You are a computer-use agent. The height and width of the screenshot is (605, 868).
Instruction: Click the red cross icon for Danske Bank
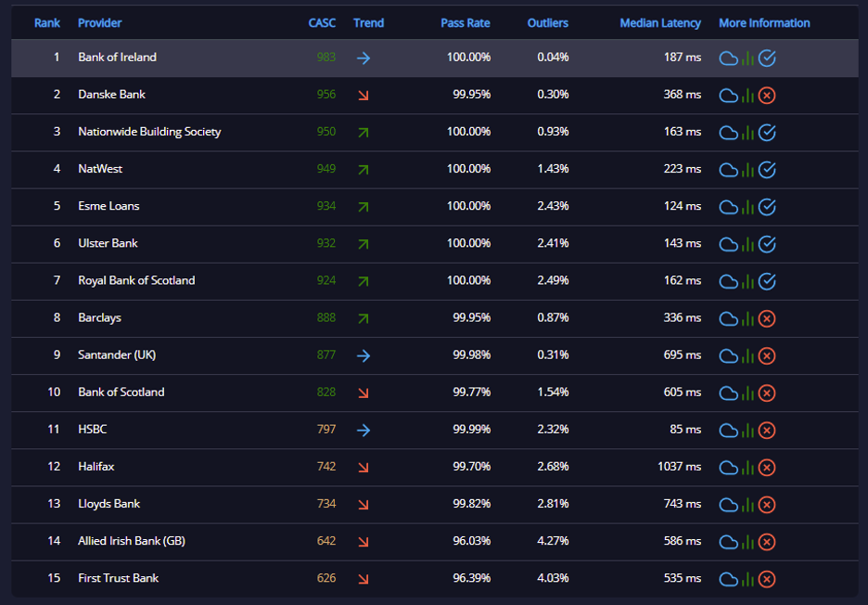(x=767, y=96)
